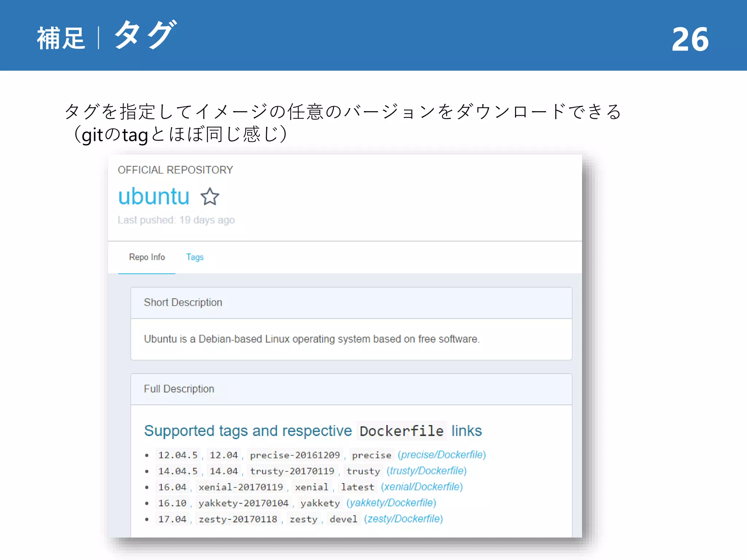Open the xenial/Dockerfile link

tap(422, 487)
